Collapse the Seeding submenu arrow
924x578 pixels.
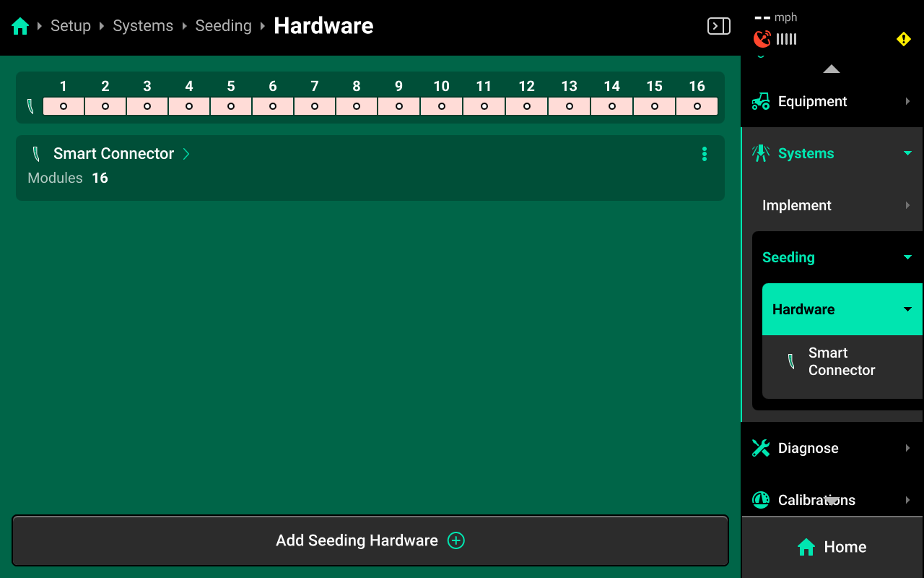click(x=907, y=258)
